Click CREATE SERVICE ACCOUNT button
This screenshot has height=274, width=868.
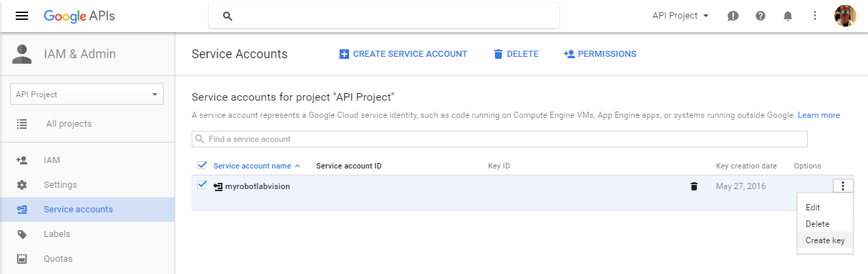[x=403, y=54]
